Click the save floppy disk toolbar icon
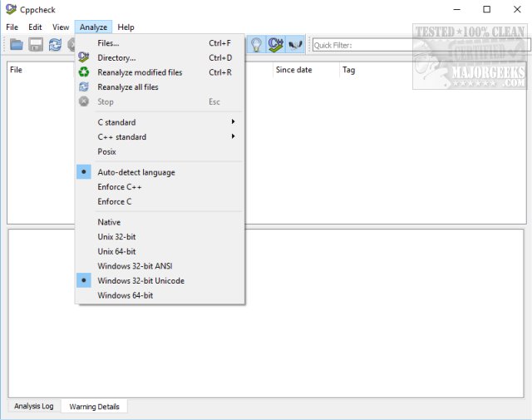Screen dimensions: 532x420 (36, 44)
